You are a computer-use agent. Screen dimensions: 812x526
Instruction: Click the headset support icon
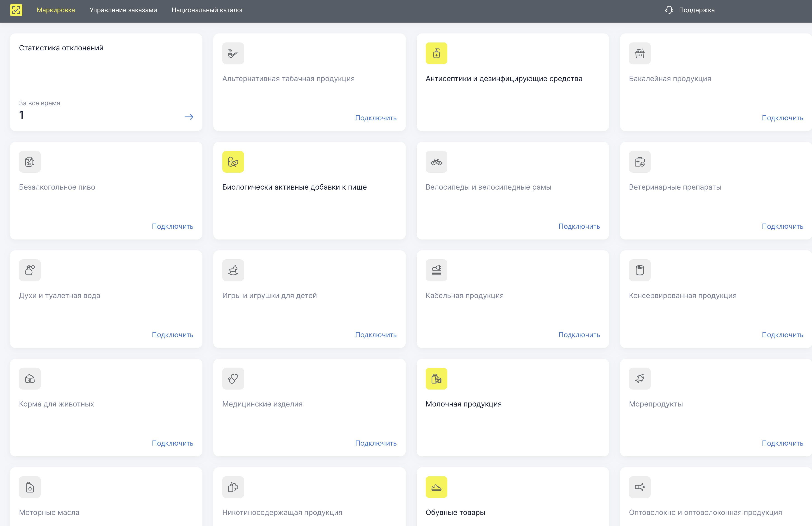[x=669, y=10]
